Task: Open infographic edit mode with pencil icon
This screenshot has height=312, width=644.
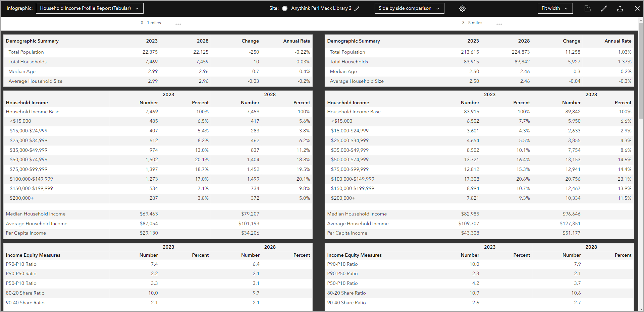Action: [604, 8]
